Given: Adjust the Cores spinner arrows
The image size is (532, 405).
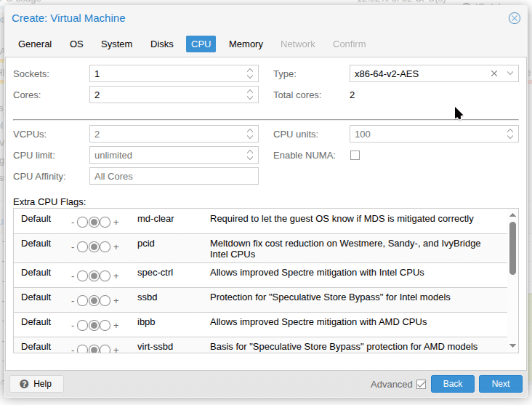Looking at the screenshot, I should click(250, 95).
